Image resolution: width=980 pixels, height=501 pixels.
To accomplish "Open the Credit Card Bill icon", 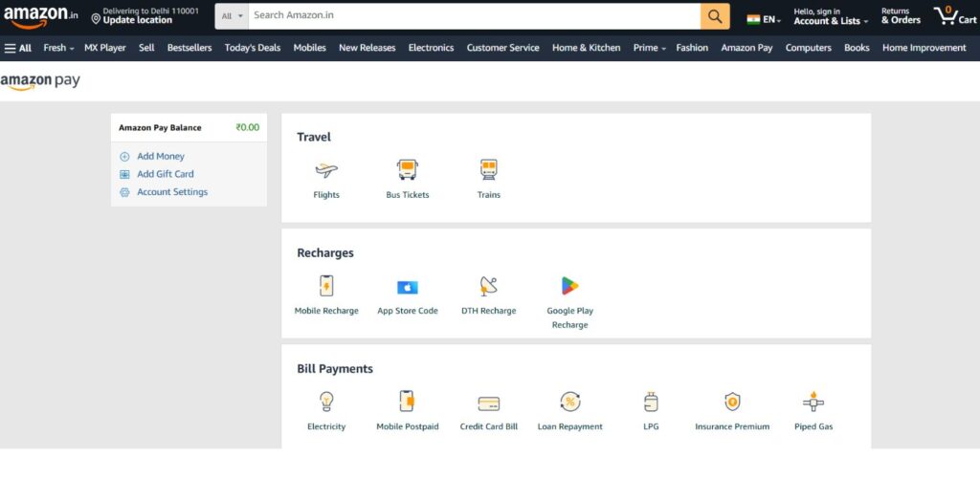I will (489, 403).
